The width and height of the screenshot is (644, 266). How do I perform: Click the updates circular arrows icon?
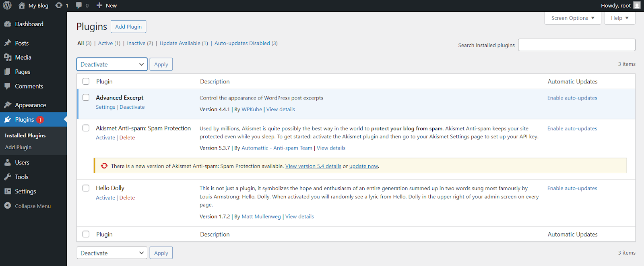[59, 5]
